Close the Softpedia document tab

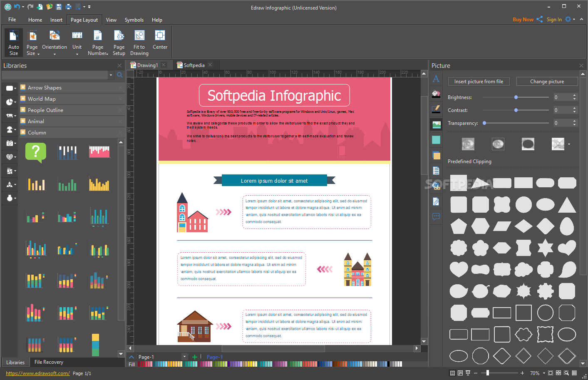(210, 65)
